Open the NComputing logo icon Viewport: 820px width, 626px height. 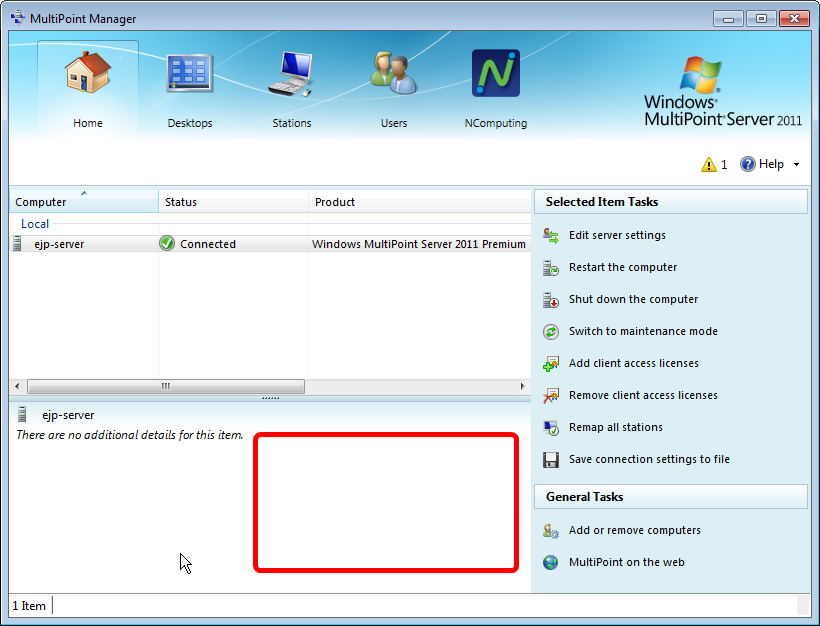click(496, 73)
